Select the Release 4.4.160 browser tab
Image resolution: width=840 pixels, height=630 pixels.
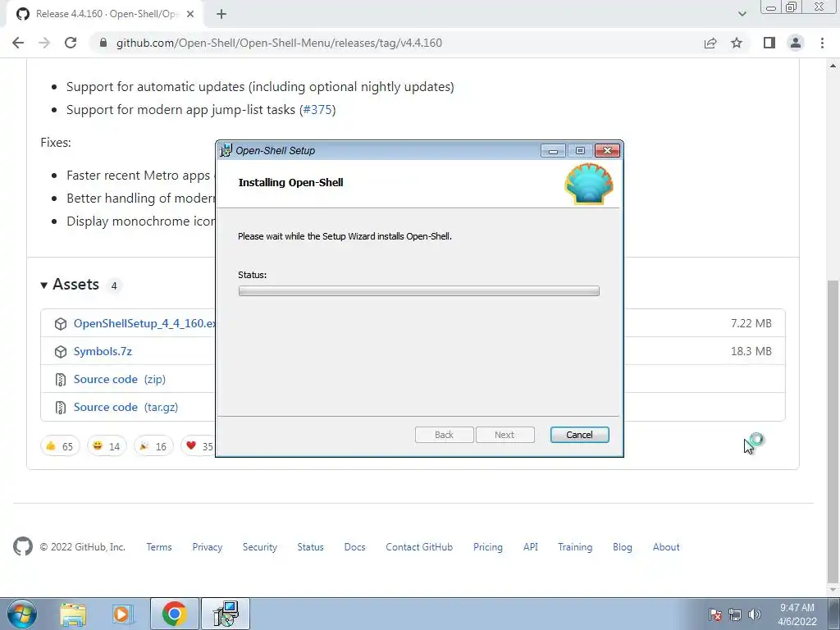click(x=104, y=14)
